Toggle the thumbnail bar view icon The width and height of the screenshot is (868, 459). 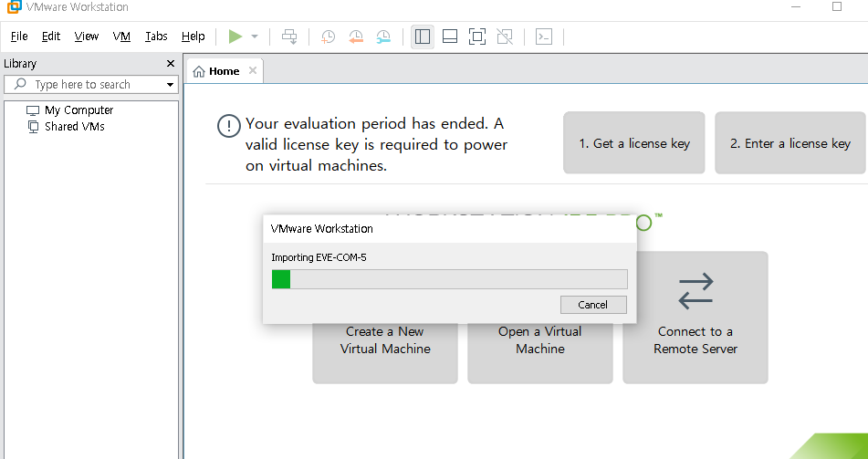click(x=450, y=37)
